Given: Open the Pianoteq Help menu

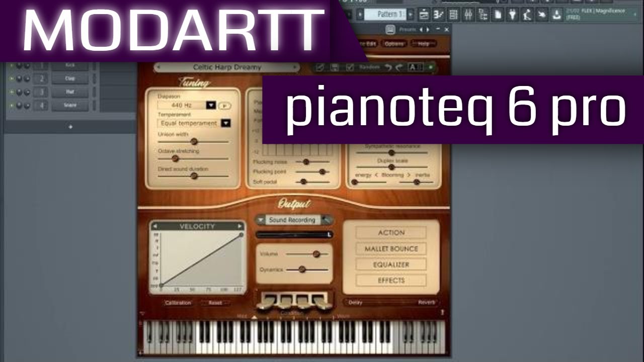Looking at the screenshot, I should [424, 44].
